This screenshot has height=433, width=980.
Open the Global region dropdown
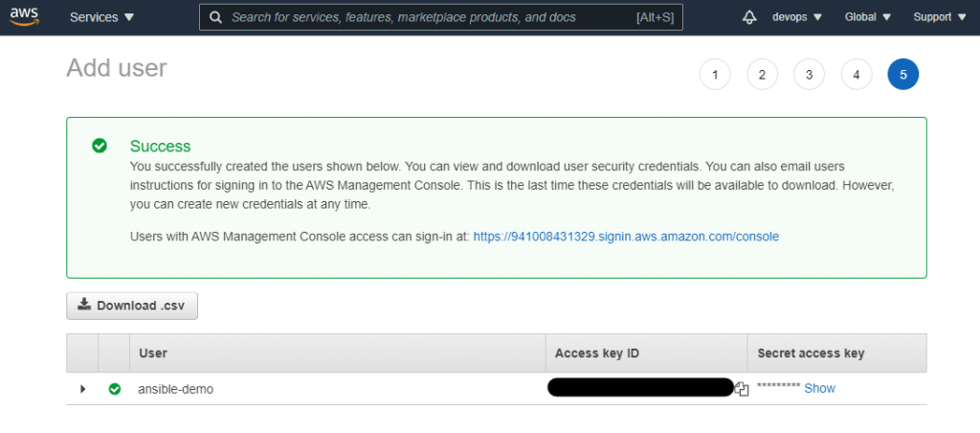pyautogui.click(x=867, y=17)
